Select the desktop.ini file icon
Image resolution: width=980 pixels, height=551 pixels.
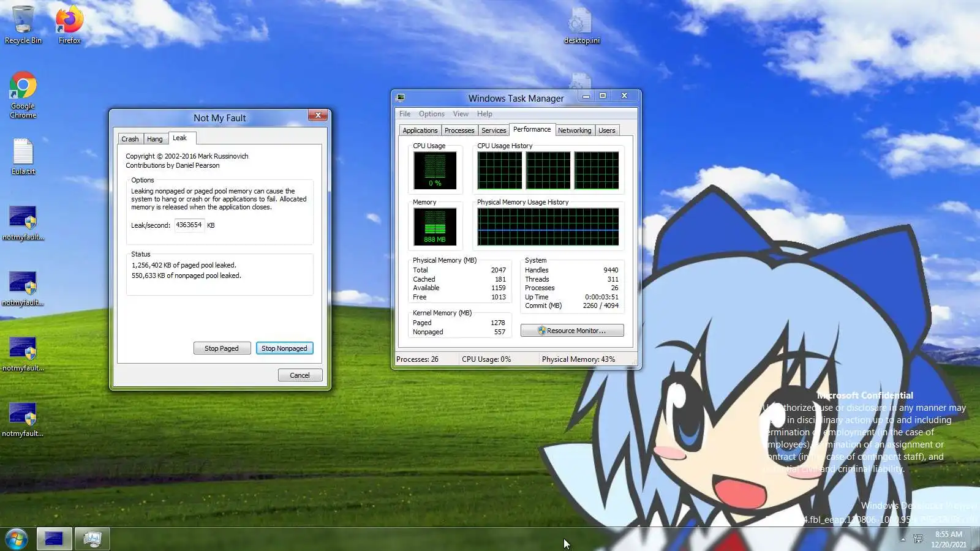point(581,26)
